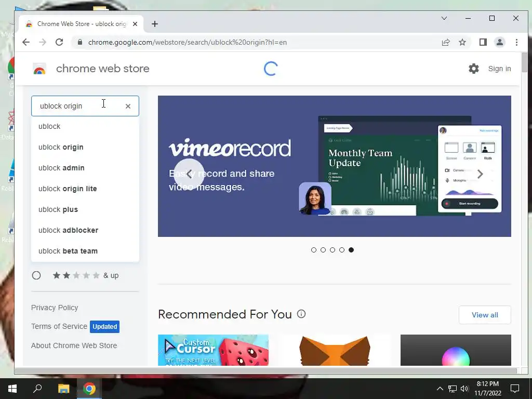This screenshot has width=532, height=399.
Task: Click the address bar URL
Action: (x=188, y=42)
